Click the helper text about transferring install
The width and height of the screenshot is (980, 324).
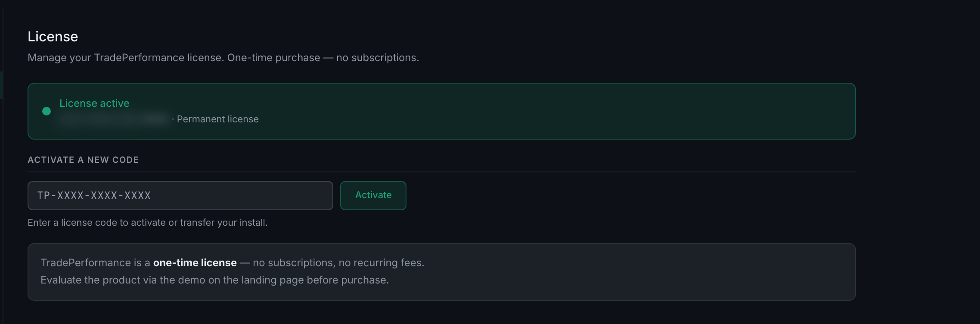(x=148, y=223)
